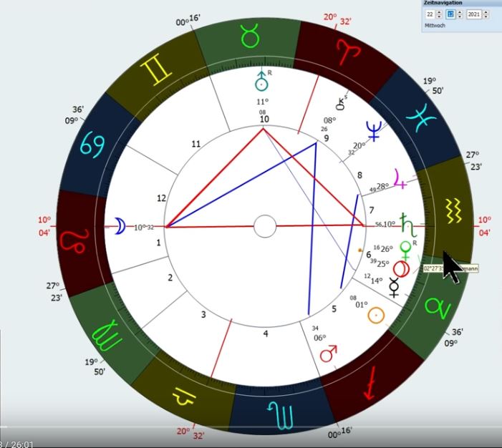Viewport: 502px width, 448px height.
Task: Click the Taurus zodiac sign symbol
Action: [250, 36]
